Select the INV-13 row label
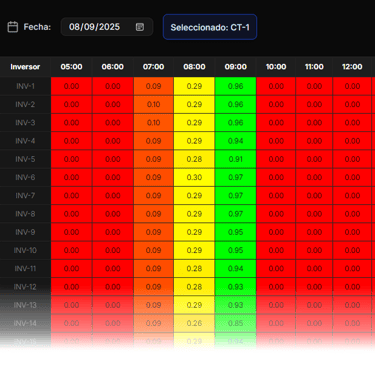 click(x=25, y=305)
